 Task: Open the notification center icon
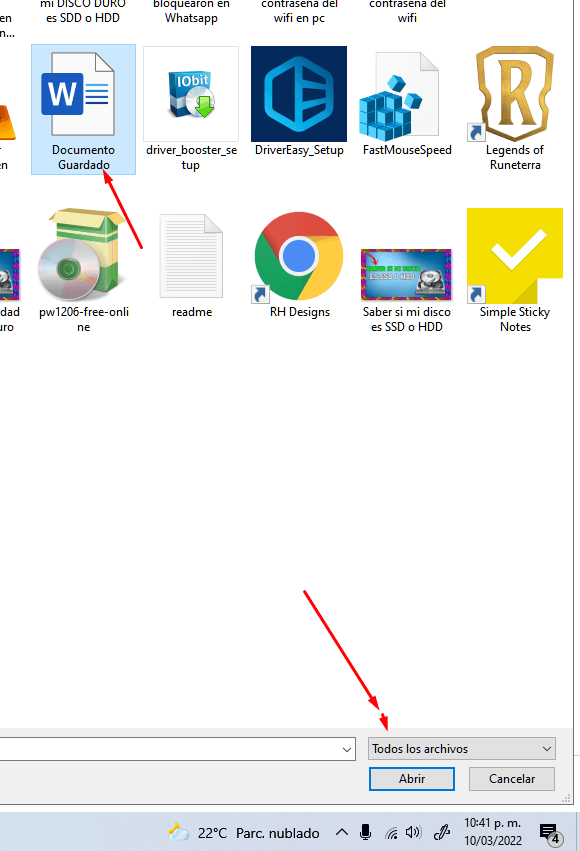pos(550,833)
